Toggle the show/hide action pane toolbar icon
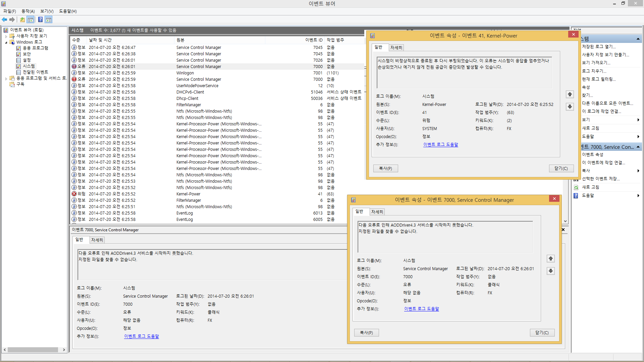Viewport: 644px width, 362px height. pos(49,20)
